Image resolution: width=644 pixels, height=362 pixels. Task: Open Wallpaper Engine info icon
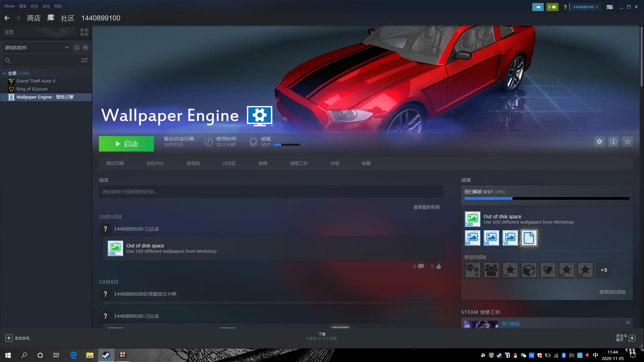pyautogui.click(x=613, y=141)
